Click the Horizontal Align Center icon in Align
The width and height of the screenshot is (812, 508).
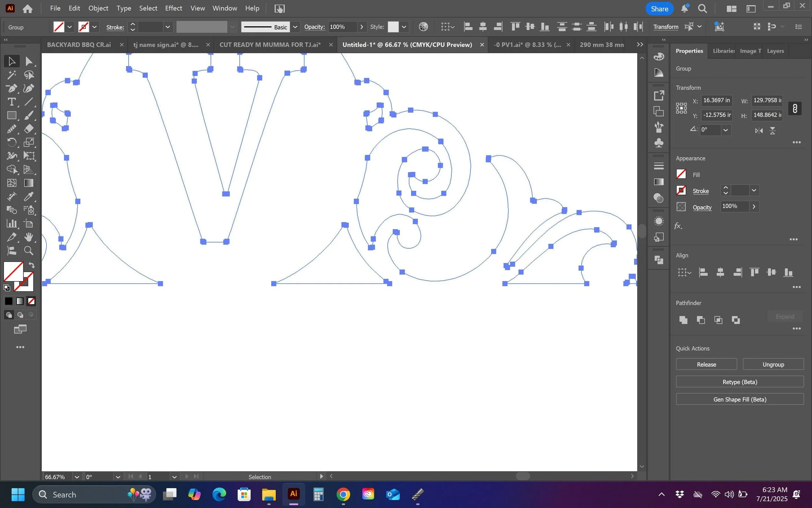[720, 272]
